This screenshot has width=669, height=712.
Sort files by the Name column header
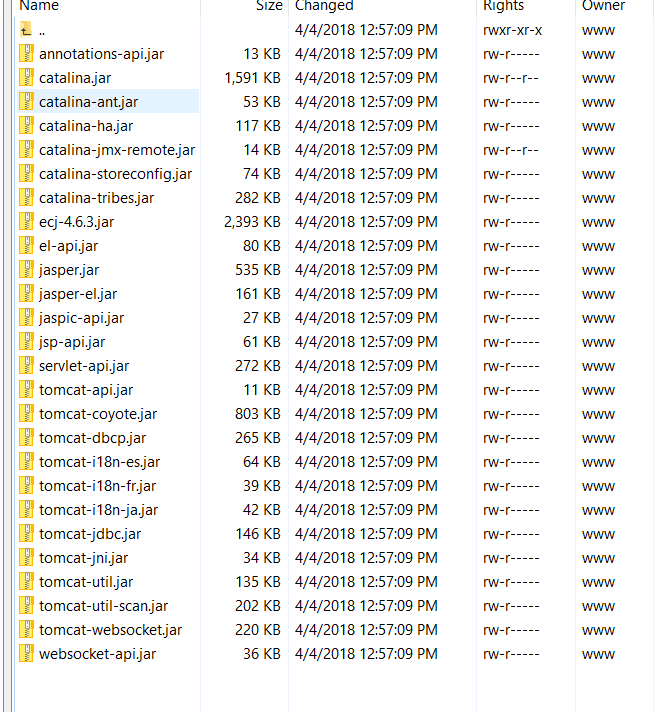(x=39, y=5)
